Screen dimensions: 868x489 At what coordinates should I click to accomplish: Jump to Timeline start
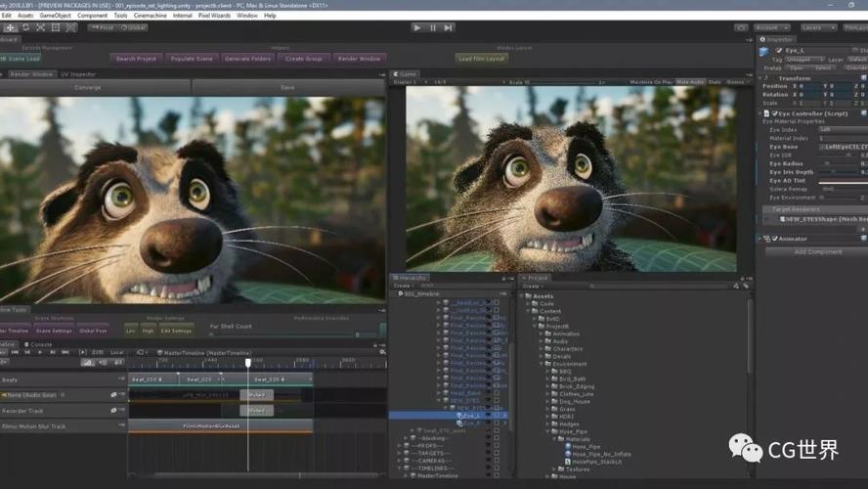(15, 352)
